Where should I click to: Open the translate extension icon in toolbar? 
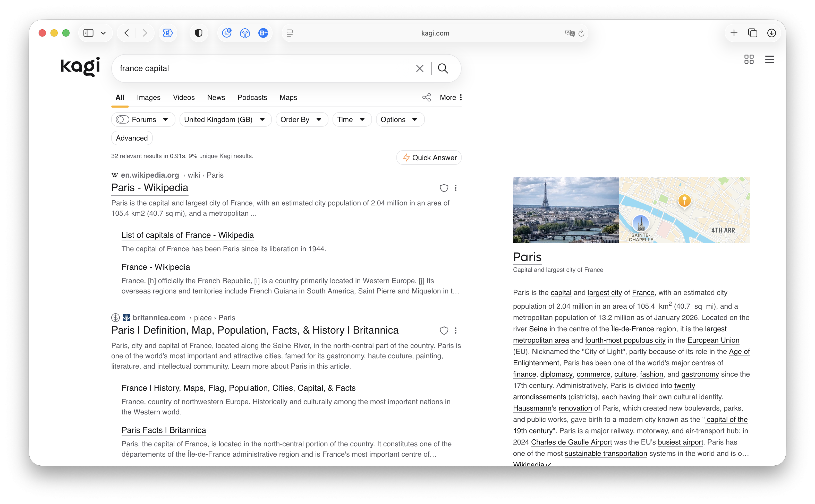click(x=167, y=33)
